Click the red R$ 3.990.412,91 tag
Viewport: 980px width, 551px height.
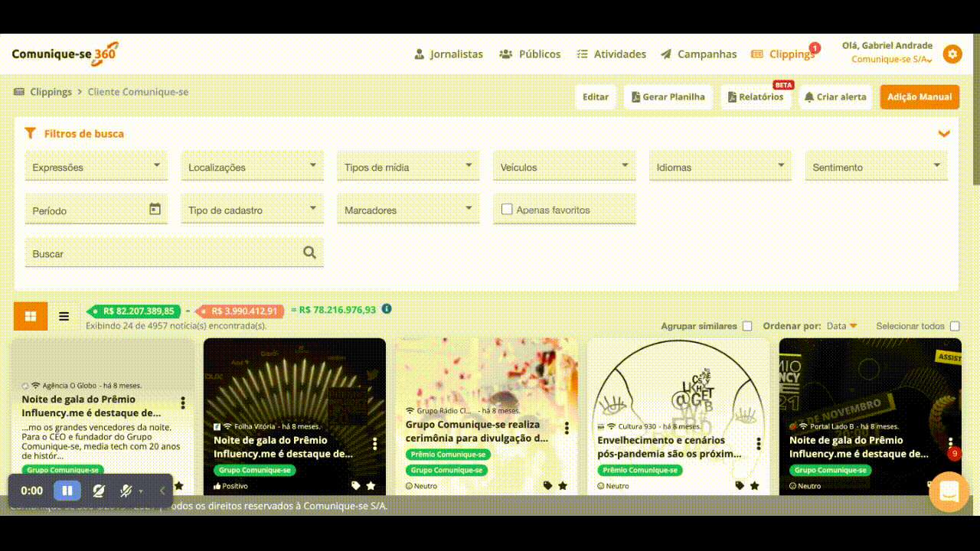point(240,311)
